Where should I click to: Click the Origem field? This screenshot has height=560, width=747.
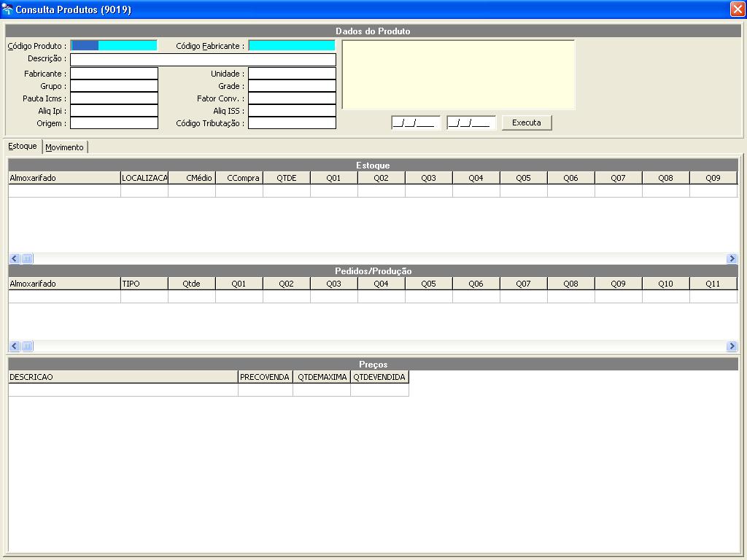pos(114,122)
